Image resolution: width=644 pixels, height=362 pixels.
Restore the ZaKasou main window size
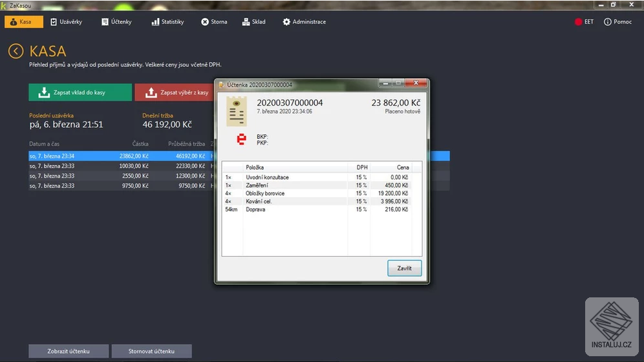(x=613, y=5)
